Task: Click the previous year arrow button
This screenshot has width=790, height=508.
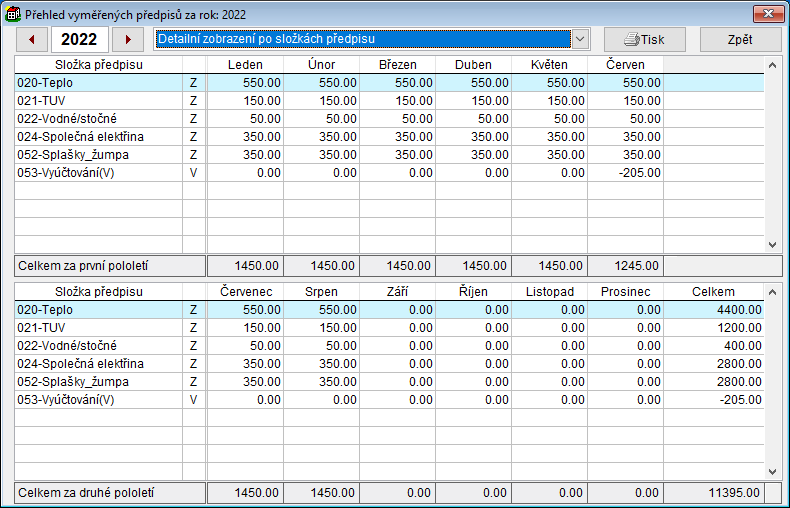Action: pyautogui.click(x=32, y=39)
